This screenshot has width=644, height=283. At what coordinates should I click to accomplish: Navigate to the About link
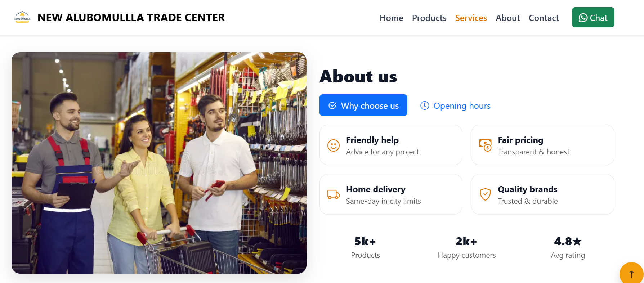[x=507, y=18]
